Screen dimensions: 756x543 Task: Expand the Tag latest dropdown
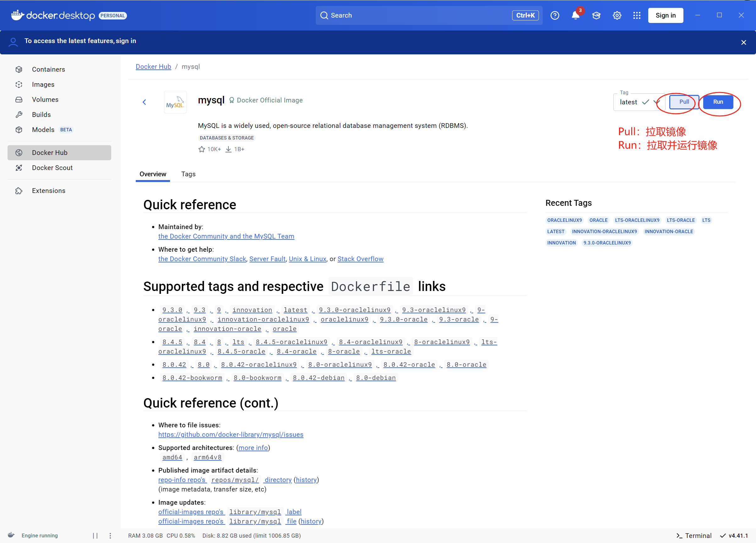pos(657,102)
